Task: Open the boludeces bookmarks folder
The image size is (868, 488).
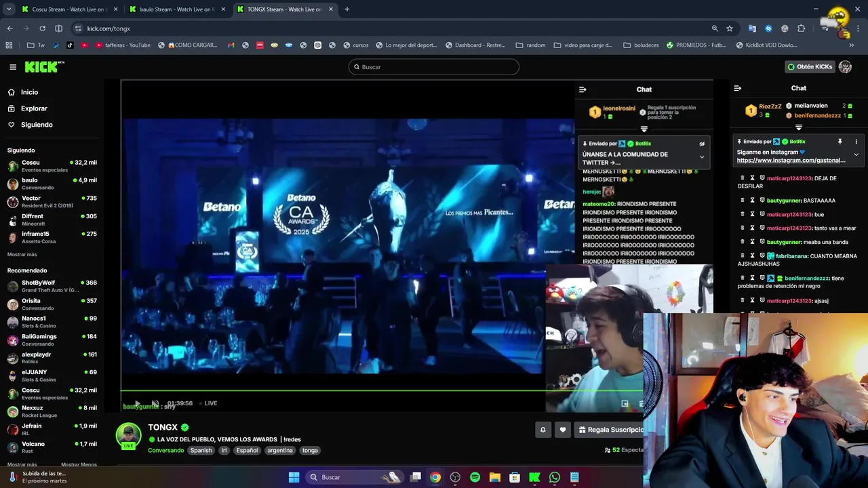Action: 640,45
